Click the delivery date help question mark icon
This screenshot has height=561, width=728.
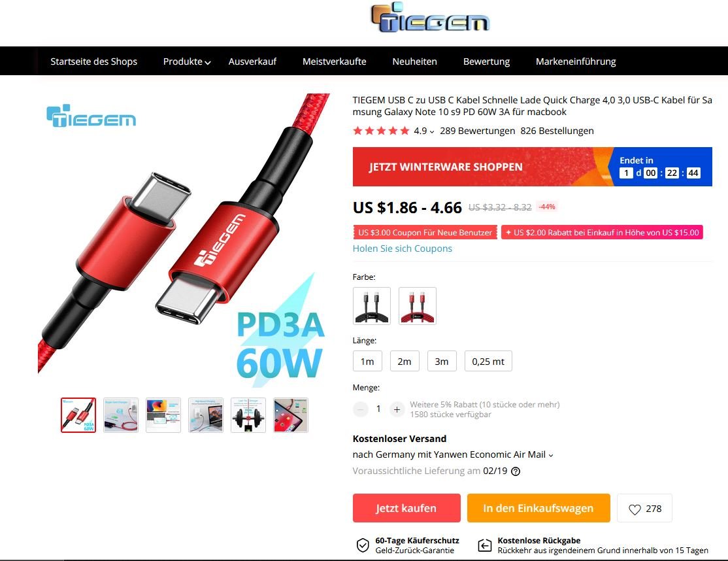[516, 471]
